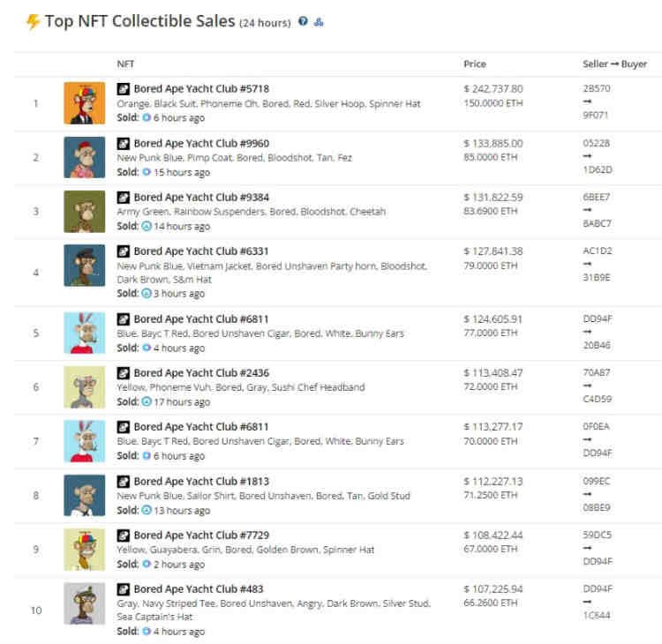Click marketplace icon next to '13 hours ago'
This screenshot has height=644, width=662.
146,510
